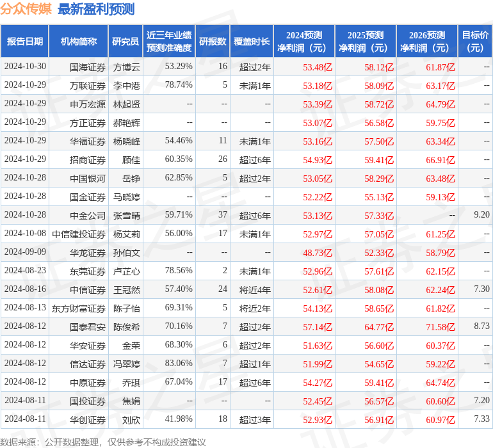The height and width of the screenshot is (448, 493).
Task: Select researcher 杨艾莉
Action: 127,234
